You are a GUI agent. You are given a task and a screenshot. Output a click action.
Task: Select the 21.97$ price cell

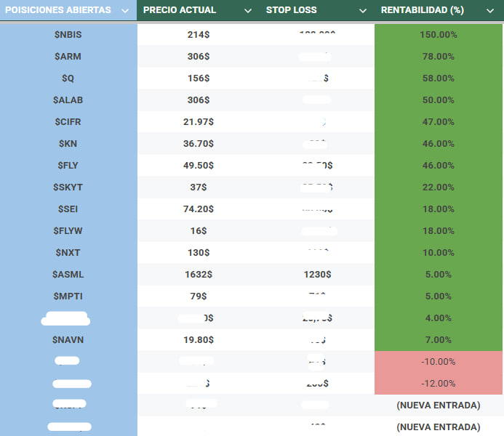coord(199,122)
